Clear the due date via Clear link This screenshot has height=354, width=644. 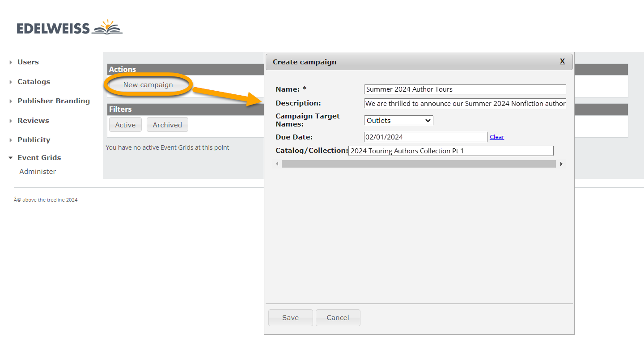pyautogui.click(x=497, y=137)
